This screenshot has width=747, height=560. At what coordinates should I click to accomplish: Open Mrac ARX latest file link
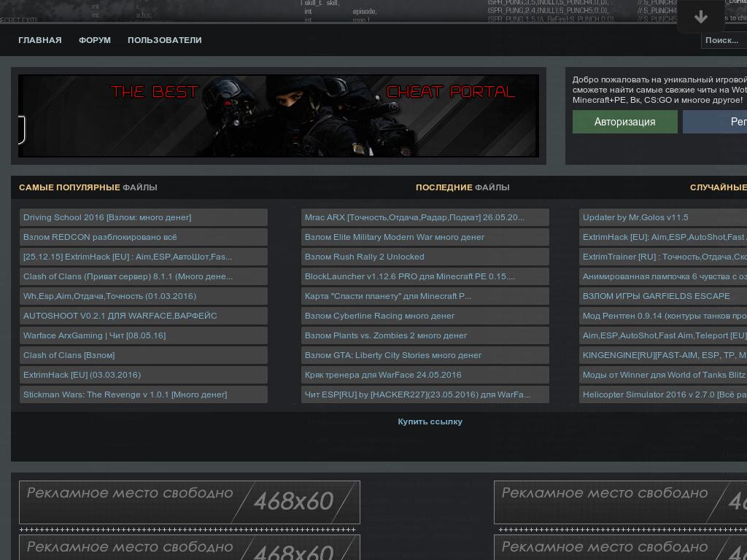(x=414, y=217)
